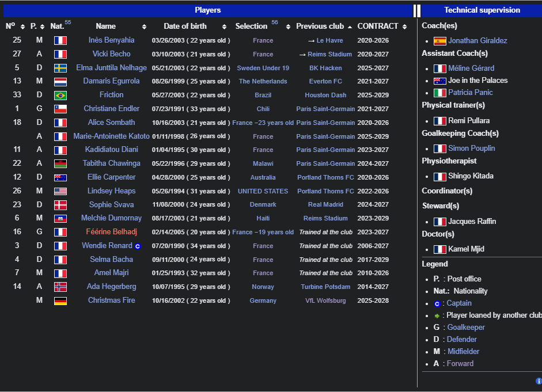Image resolution: width=542 pixels, height=392 pixels.
Task: Click the captain icon next to Wendie Renard
Action: point(138,246)
